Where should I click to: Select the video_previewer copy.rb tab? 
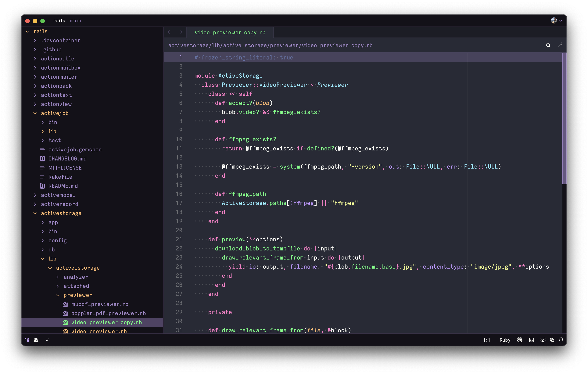[230, 32]
